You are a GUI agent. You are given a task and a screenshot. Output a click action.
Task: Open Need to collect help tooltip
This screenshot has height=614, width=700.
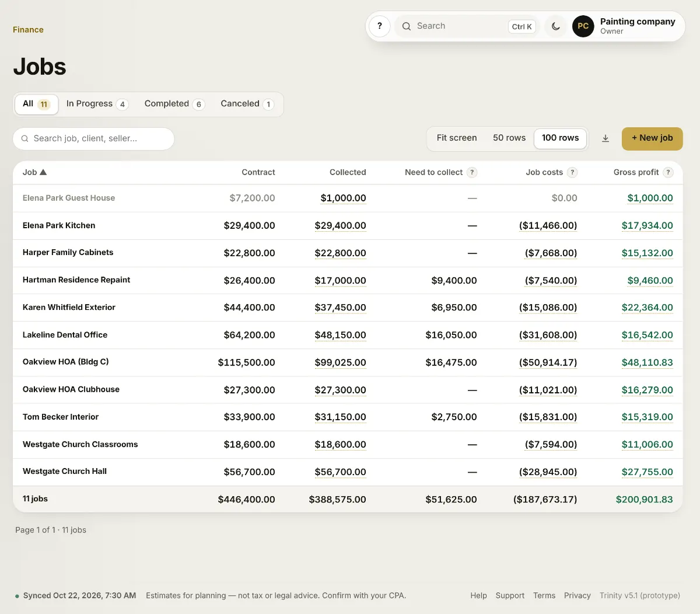click(x=473, y=172)
